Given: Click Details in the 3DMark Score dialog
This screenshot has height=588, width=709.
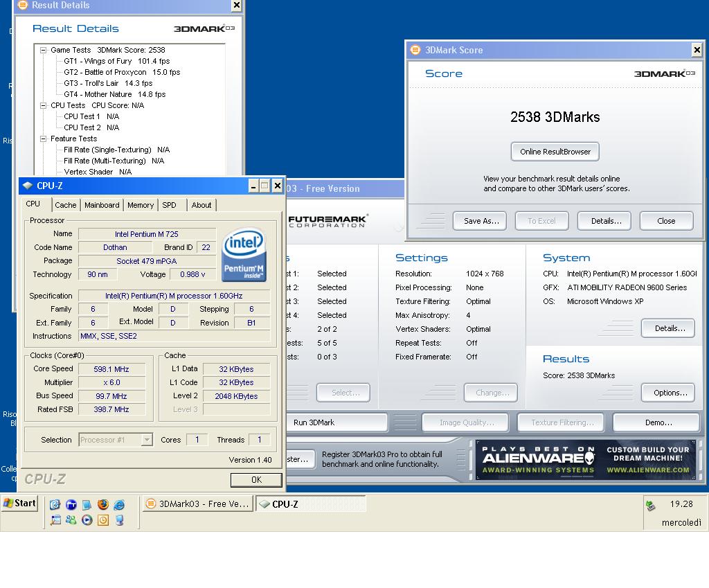Looking at the screenshot, I should (604, 221).
